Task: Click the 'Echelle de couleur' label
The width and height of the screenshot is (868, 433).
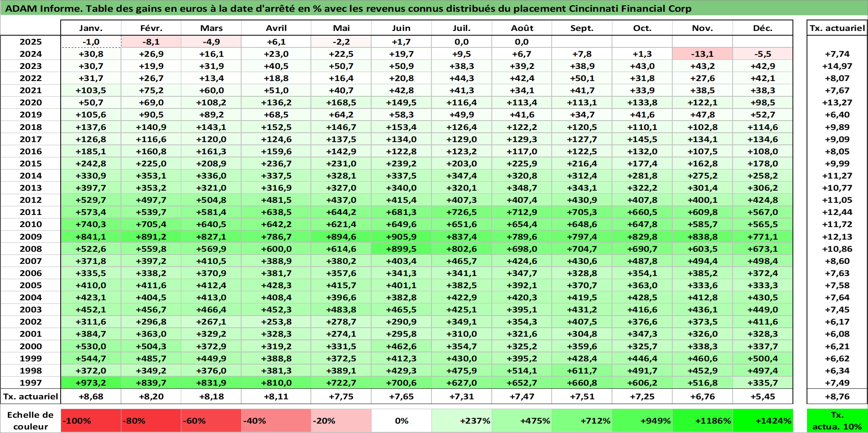Action: 31,420
